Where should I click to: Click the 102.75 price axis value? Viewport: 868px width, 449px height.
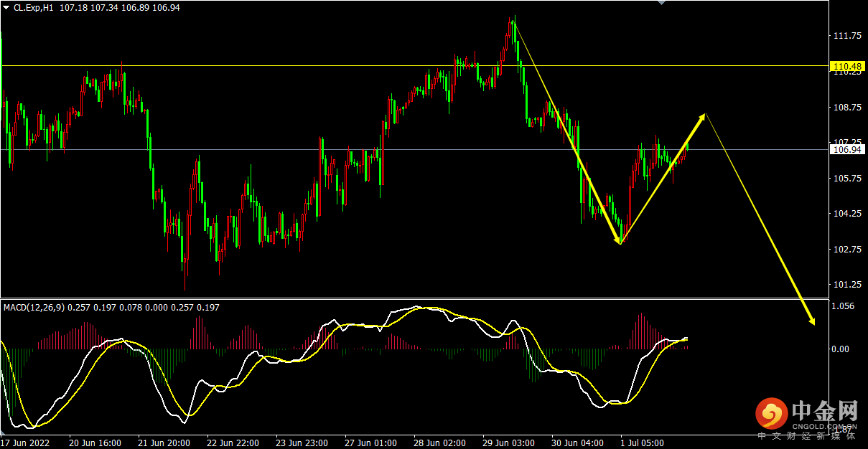(847, 250)
